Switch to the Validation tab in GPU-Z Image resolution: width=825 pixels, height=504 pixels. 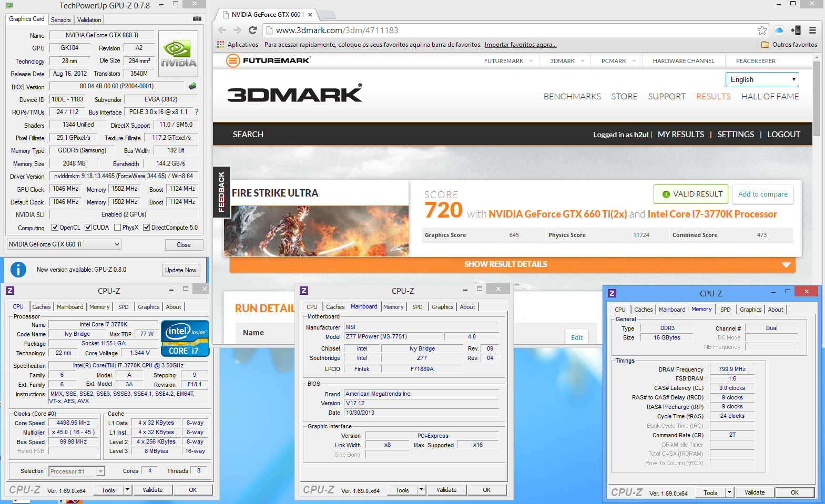pyautogui.click(x=89, y=20)
